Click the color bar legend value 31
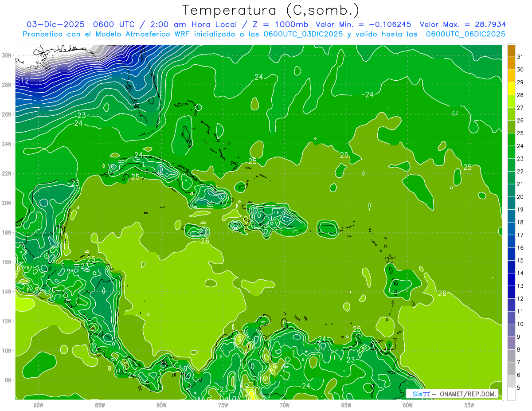The width and height of the screenshot is (532, 411). pos(520,56)
